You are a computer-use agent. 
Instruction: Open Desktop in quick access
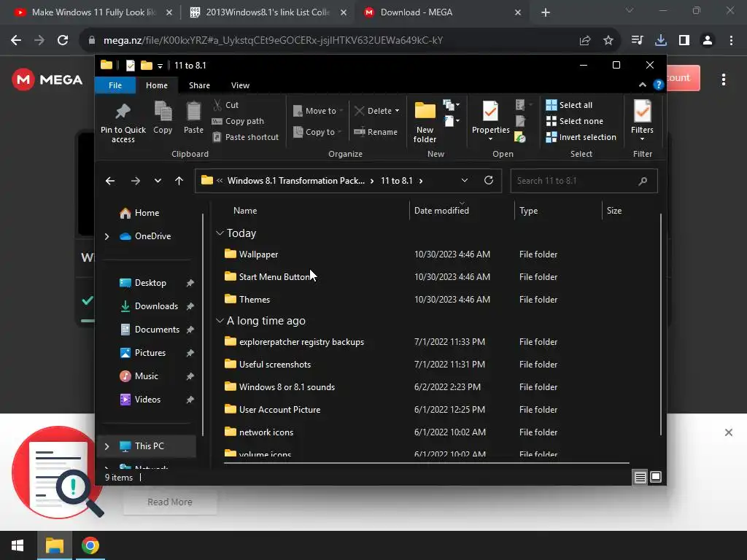pos(150,283)
